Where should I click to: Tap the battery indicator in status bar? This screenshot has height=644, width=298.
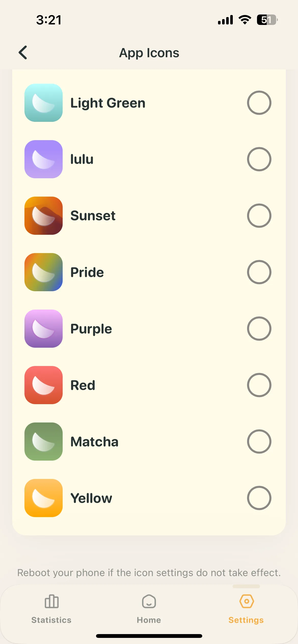(267, 20)
